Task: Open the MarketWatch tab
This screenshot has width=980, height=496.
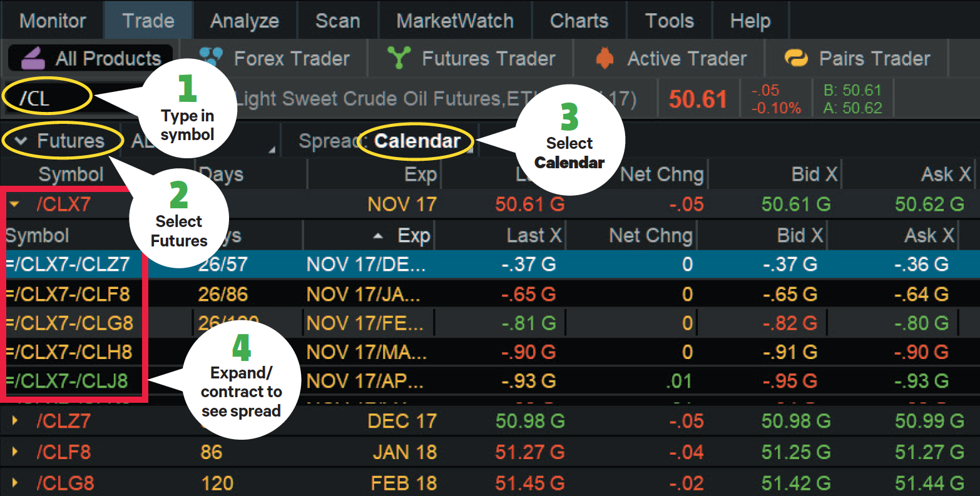Action: (455, 21)
